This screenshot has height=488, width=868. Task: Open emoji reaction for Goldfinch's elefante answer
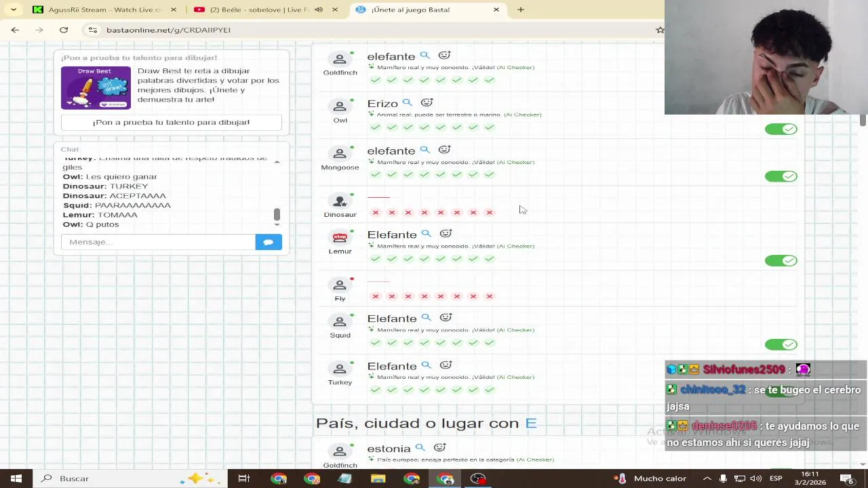pyautogui.click(x=444, y=56)
